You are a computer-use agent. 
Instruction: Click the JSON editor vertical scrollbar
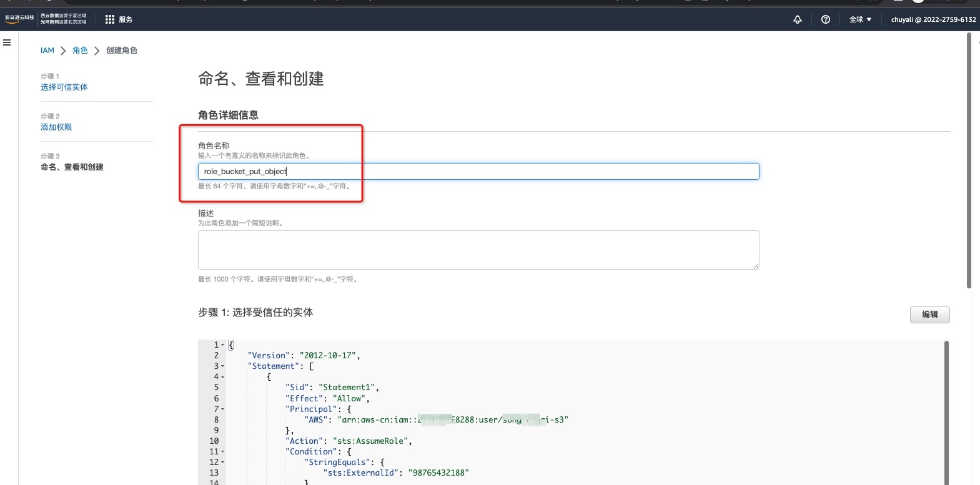click(946, 412)
